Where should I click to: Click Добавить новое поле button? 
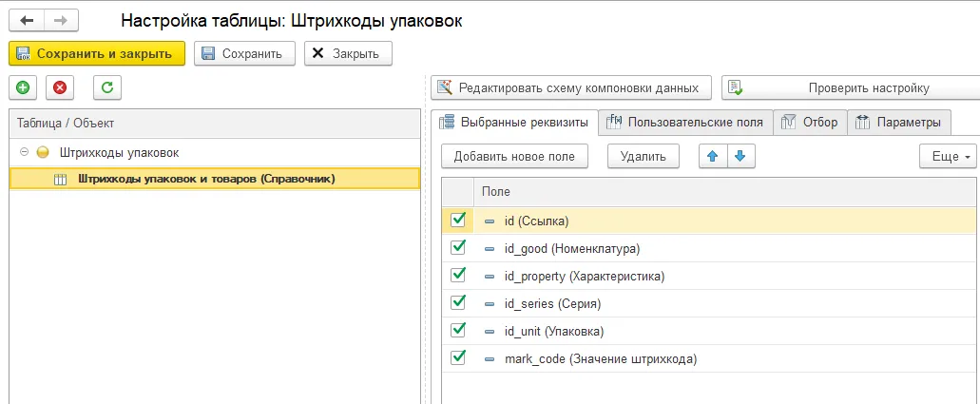tap(515, 156)
